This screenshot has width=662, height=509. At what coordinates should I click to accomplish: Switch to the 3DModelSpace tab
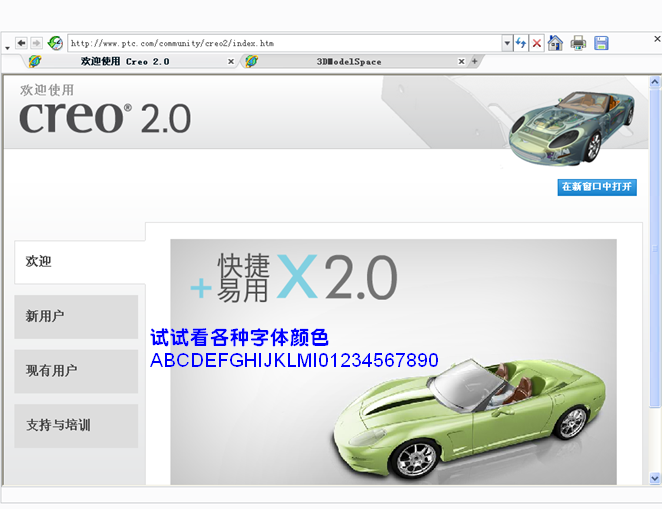click(348, 61)
